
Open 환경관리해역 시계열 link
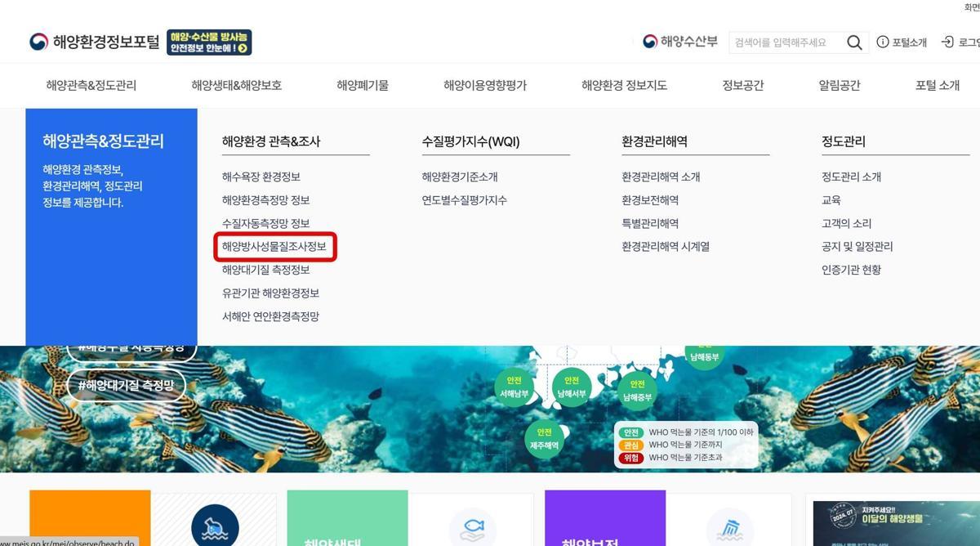pos(665,247)
